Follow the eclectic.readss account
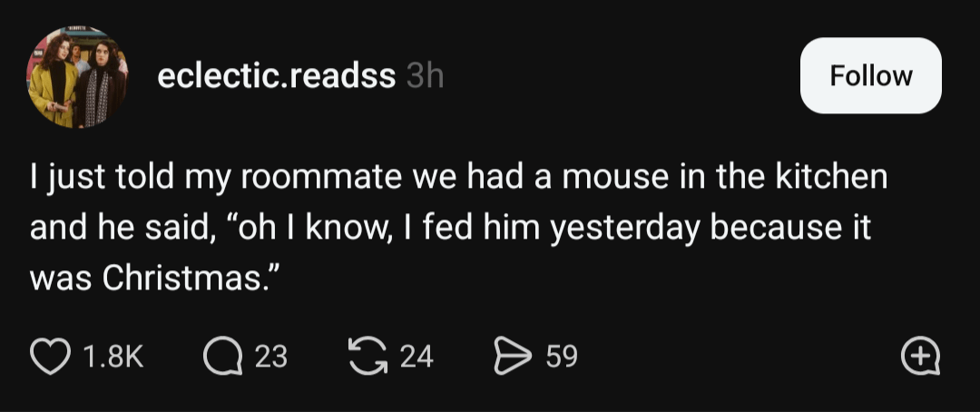This screenshot has width=980, height=412. tap(870, 75)
